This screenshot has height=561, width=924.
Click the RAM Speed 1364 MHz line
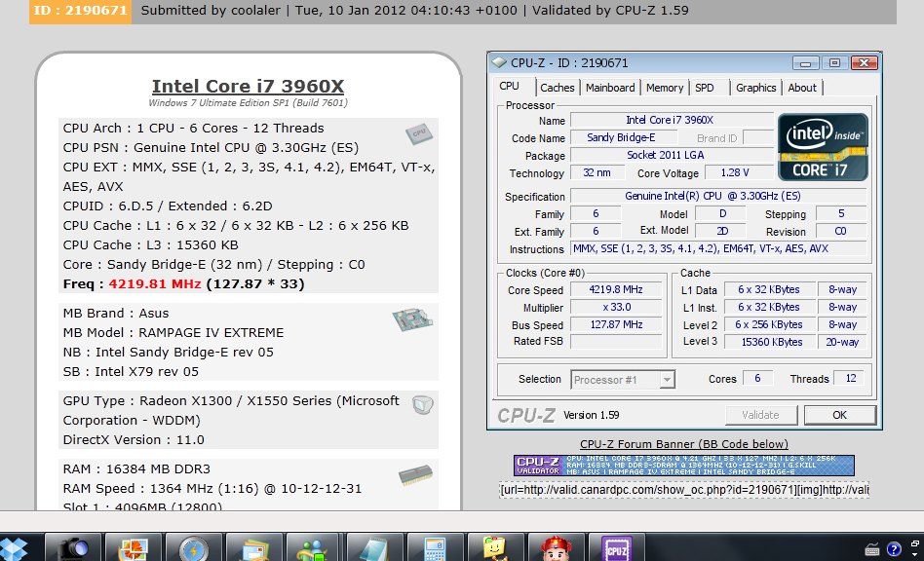click(x=212, y=489)
